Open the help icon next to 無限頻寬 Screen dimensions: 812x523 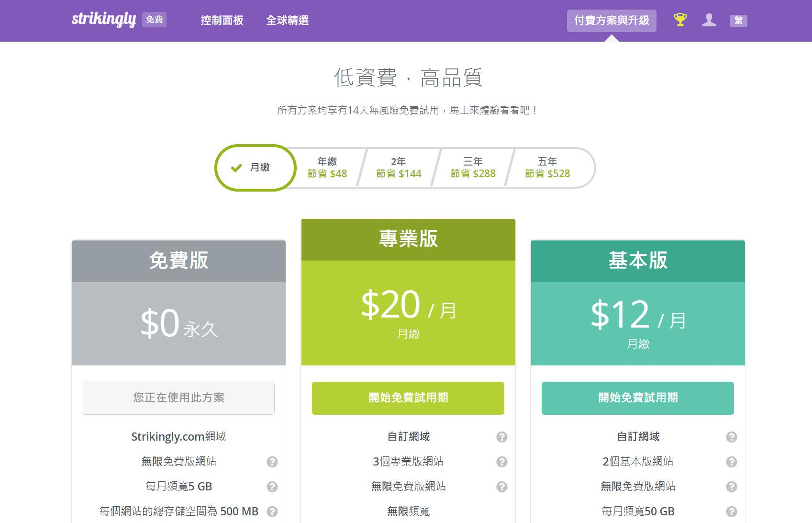501,512
